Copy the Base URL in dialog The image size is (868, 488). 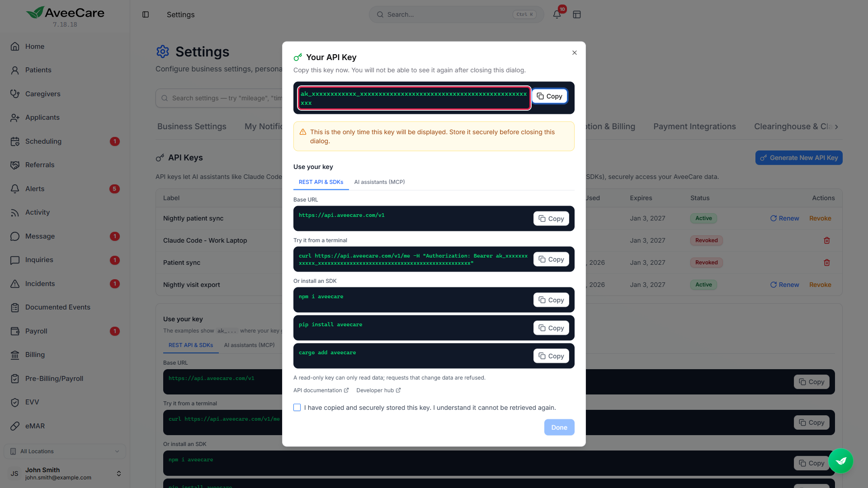(551, 219)
